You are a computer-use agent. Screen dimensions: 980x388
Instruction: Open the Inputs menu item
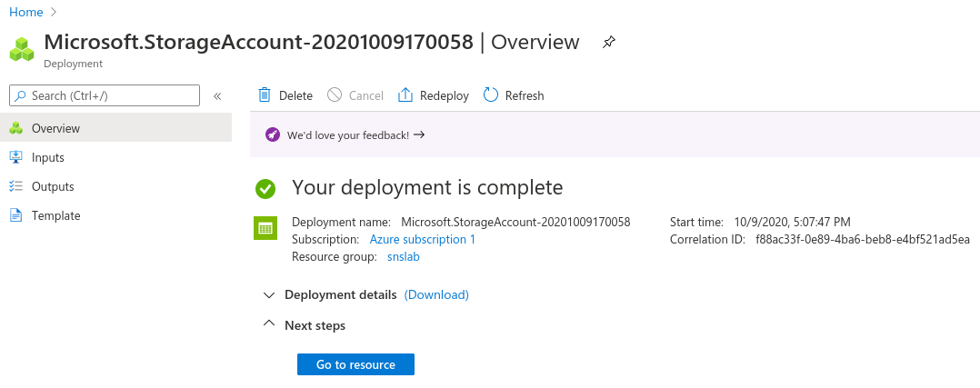(115, 157)
